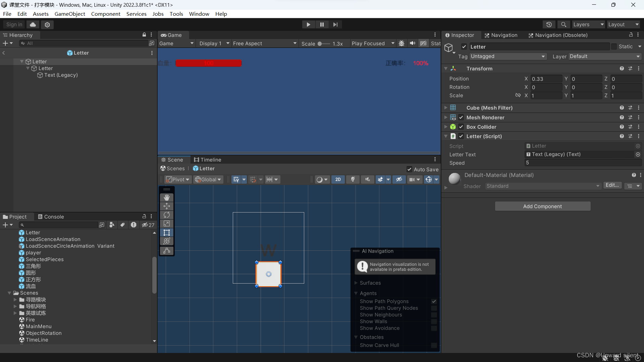This screenshot has width=644, height=362.
Task: Click the lock icon on the Hierarchy panel
Action: coord(144,35)
